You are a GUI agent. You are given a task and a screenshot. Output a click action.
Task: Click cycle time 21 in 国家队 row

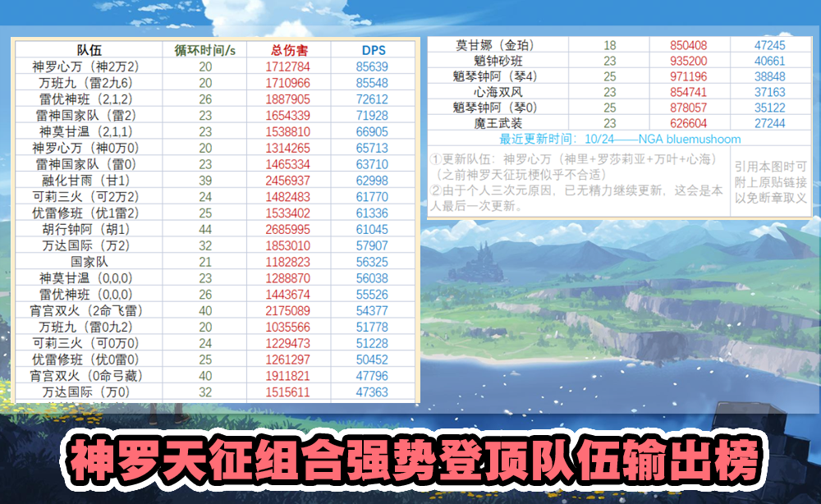(205, 262)
